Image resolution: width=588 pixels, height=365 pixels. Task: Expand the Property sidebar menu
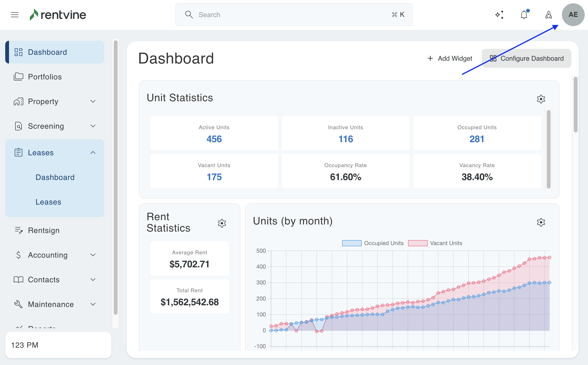[55, 101]
